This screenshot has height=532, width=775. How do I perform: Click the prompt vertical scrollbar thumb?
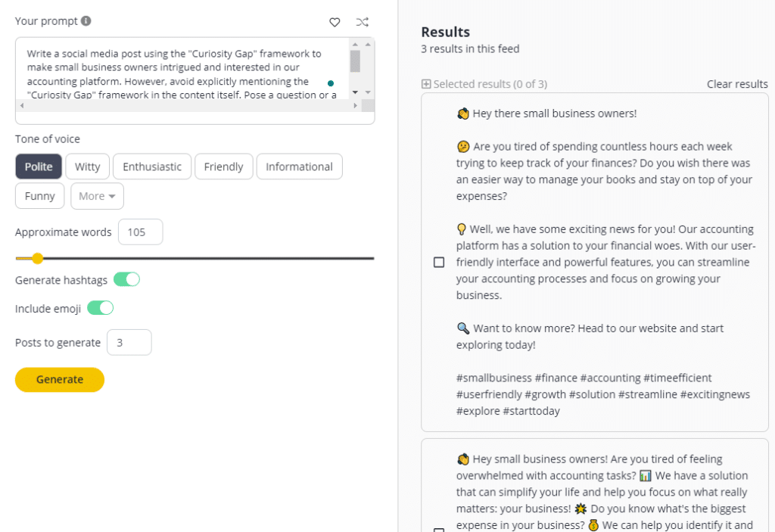click(355, 61)
